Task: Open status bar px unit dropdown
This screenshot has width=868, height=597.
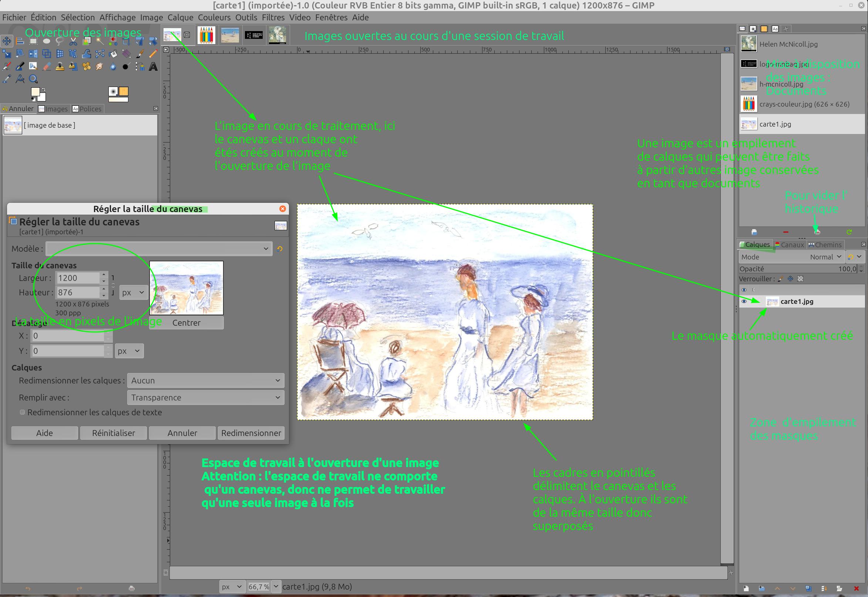Action: 232,587
